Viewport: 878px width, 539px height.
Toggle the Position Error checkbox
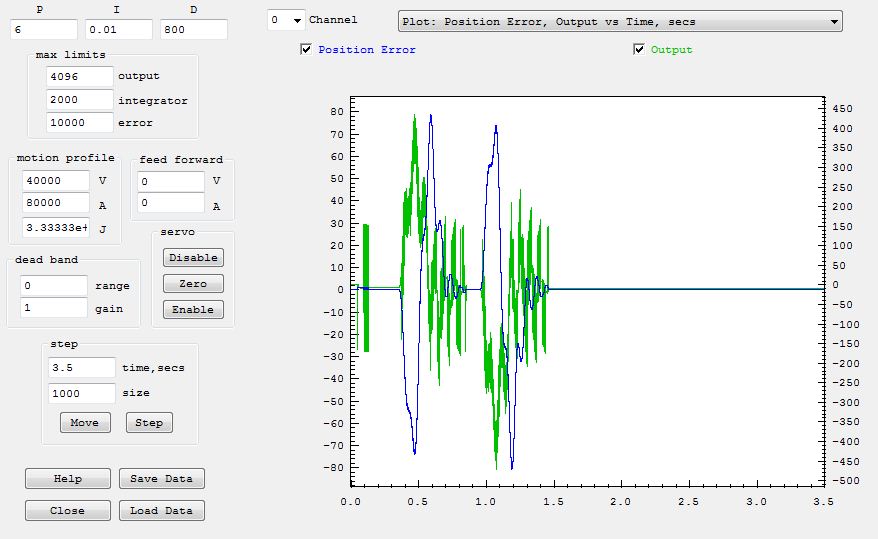pyautogui.click(x=306, y=50)
